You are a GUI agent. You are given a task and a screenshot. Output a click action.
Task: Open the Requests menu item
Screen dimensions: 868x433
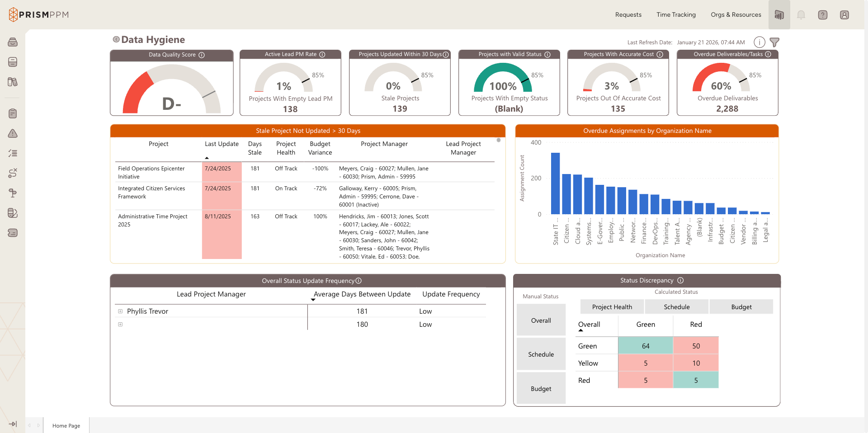(x=628, y=14)
